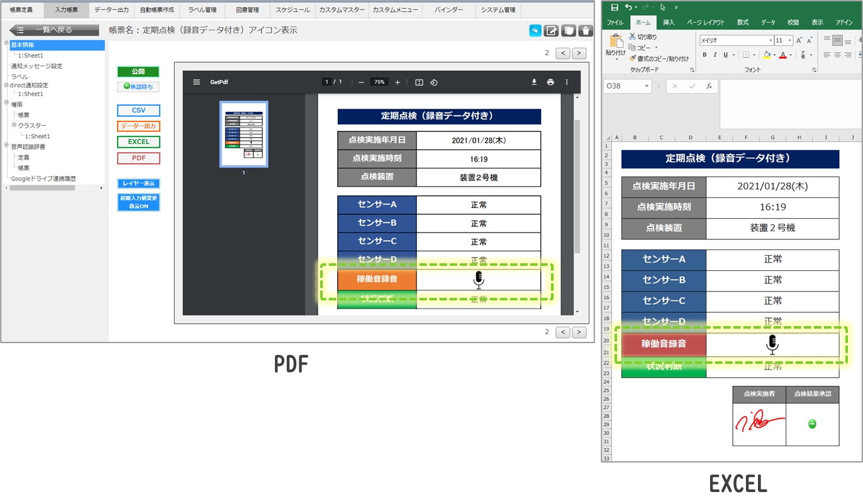The height and width of the screenshot is (504, 863).
Task: Open fill color dropdown arrow
Action: 774,55
